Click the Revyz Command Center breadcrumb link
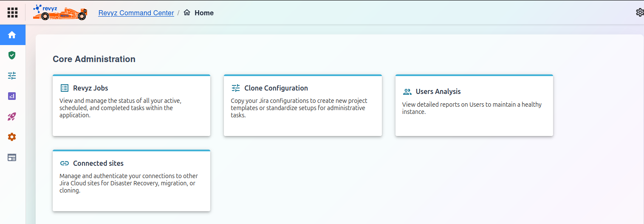The width and height of the screenshot is (644, 224). coord(136,13)
